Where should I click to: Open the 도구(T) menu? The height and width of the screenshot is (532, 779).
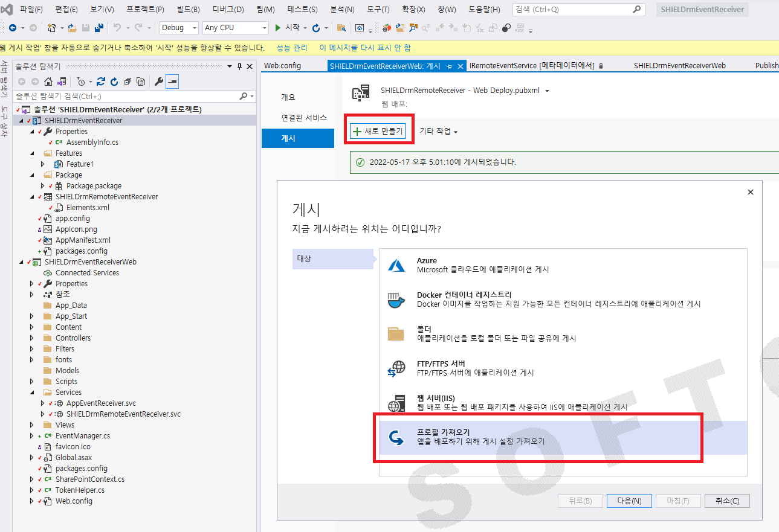pos(378,10)
